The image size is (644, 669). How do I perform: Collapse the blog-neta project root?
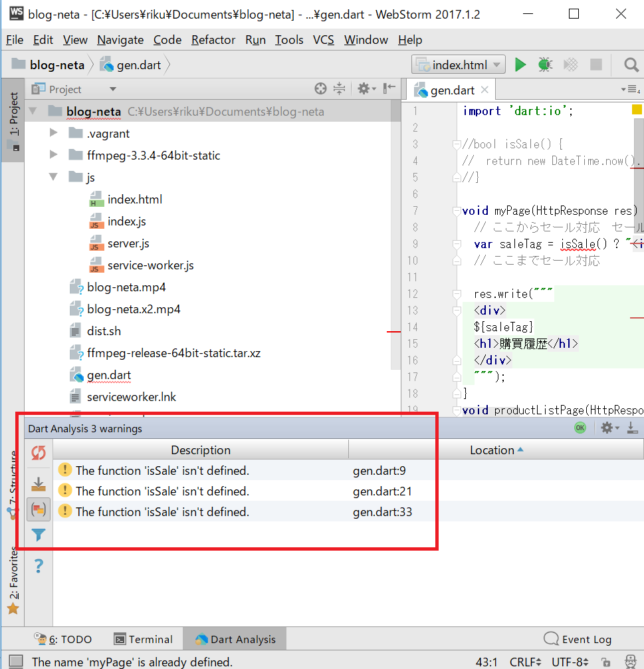click(33, 111)
